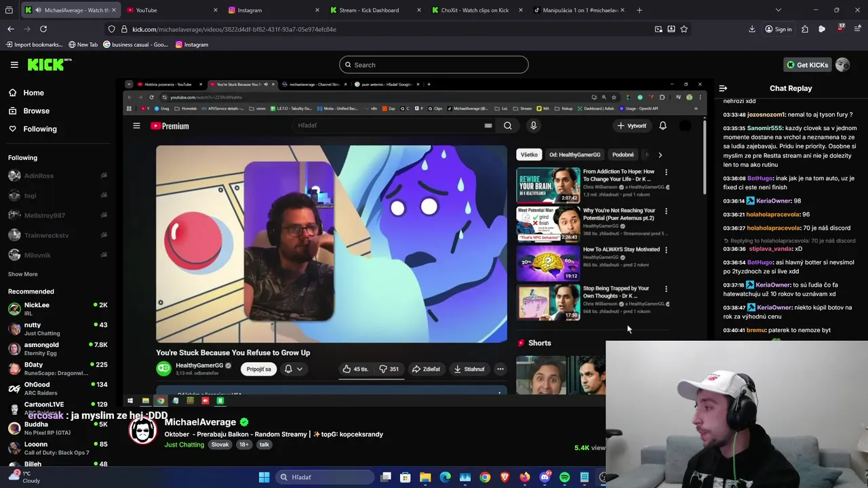The width and height of the screenshot is (868, 488).
Task: Click Stiahnuť download button
Action: (x=469, y=369)
